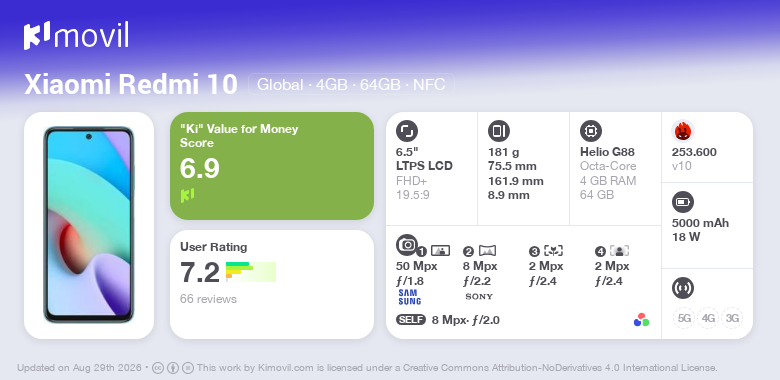Viewport: 780px width, 380px height.
Task: Click the three colored dots icon
Action: tap(641, 320)
